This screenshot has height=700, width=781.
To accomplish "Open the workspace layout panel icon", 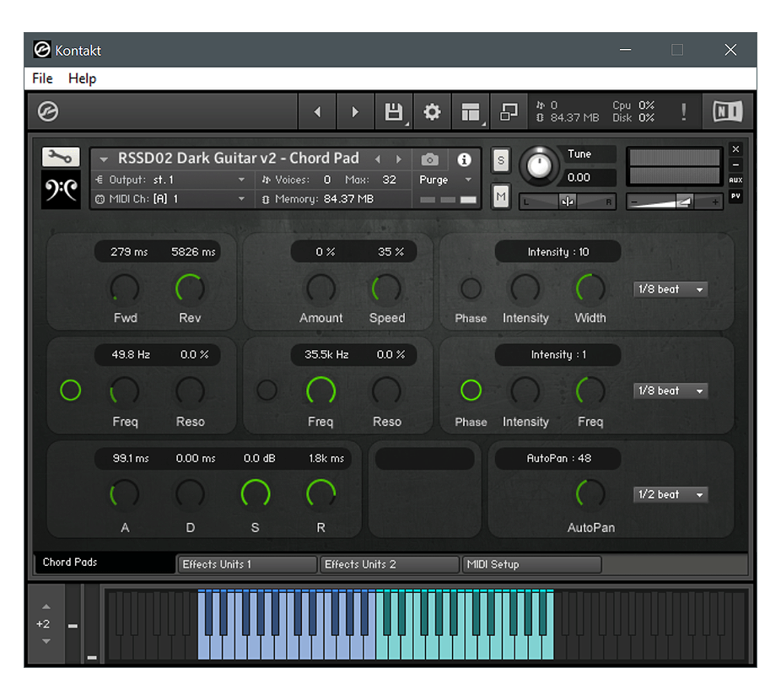I will [x=471, y=111].
